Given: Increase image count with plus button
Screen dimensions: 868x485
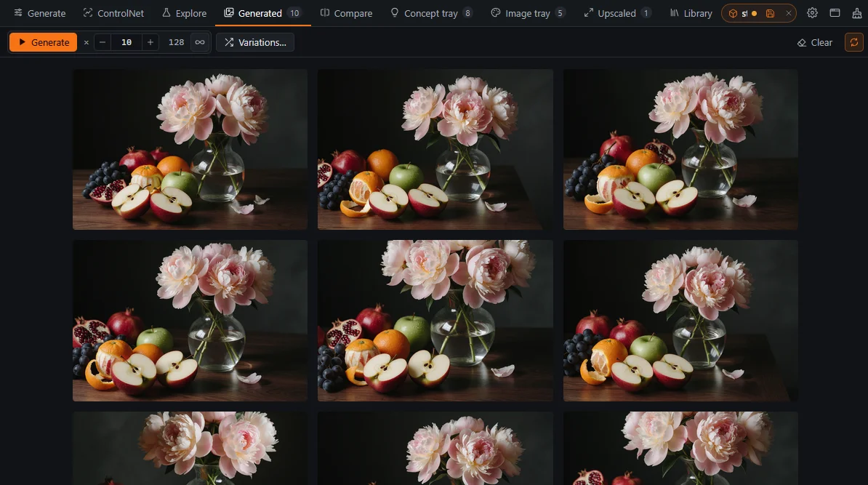Looking at the screenshot, I should click(150, 42).
